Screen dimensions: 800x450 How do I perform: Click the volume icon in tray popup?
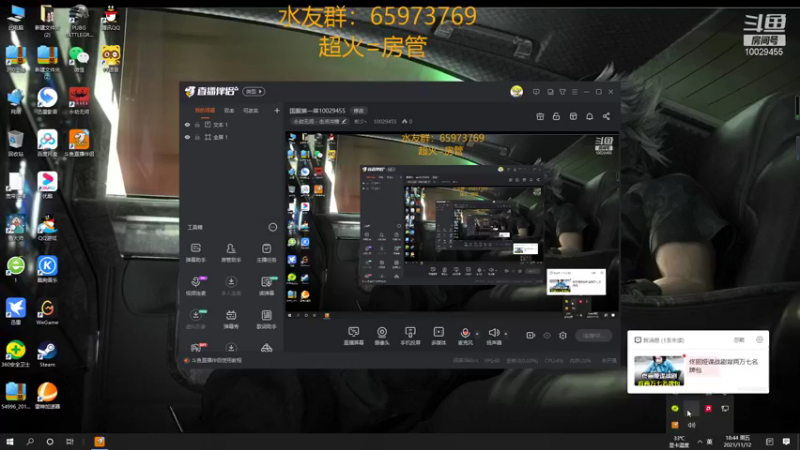(691, 425)
